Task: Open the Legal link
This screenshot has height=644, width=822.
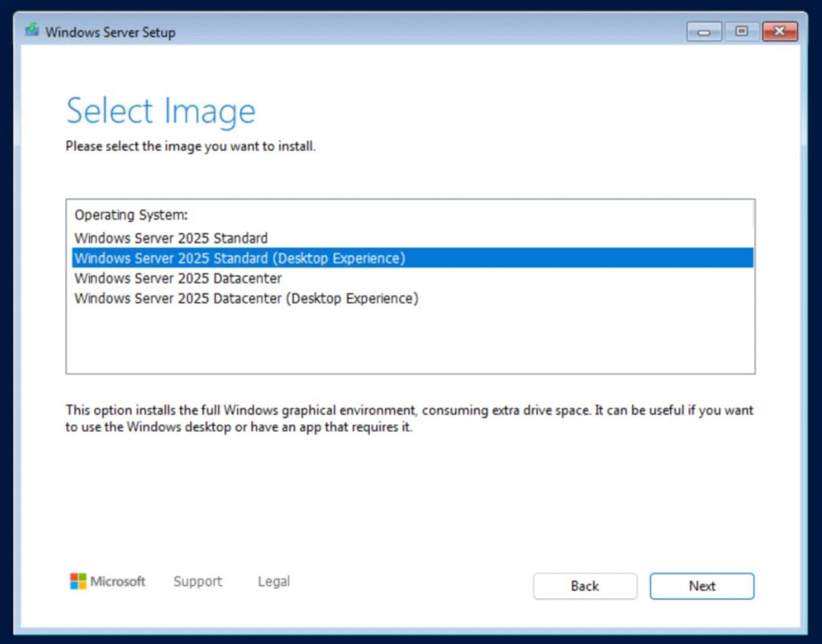Action: [274, 581]
